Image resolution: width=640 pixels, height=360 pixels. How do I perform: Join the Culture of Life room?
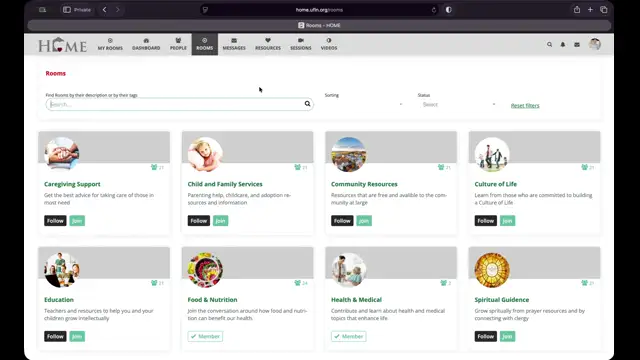pyautogui.click(x=507, y=221)
